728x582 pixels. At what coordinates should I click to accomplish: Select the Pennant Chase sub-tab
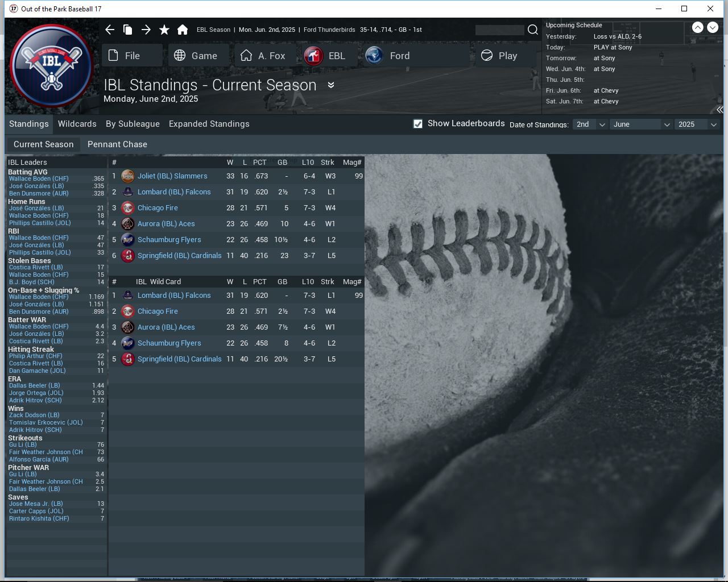click(117, 144)
